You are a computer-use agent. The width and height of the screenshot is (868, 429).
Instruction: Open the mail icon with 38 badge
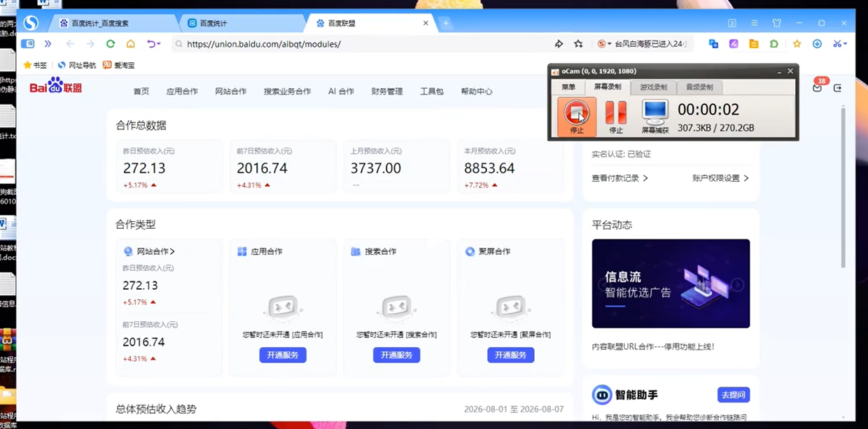click(x=818, y=87)
